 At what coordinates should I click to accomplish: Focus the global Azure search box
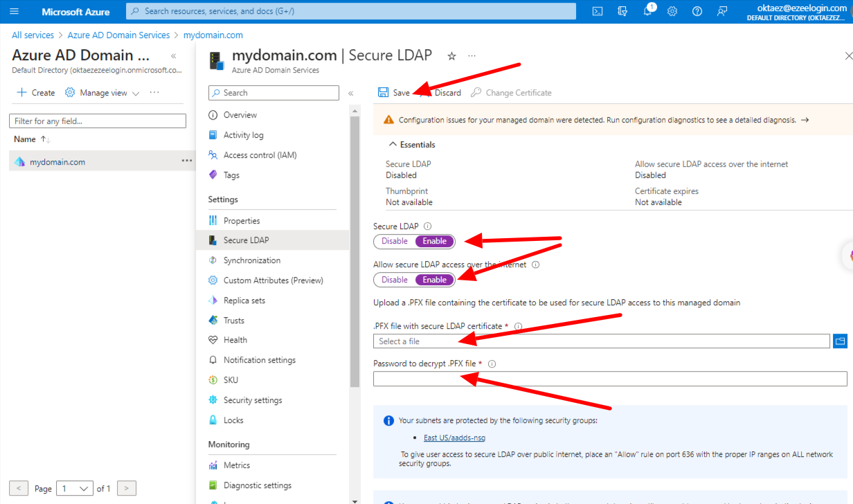click(351, 11)
